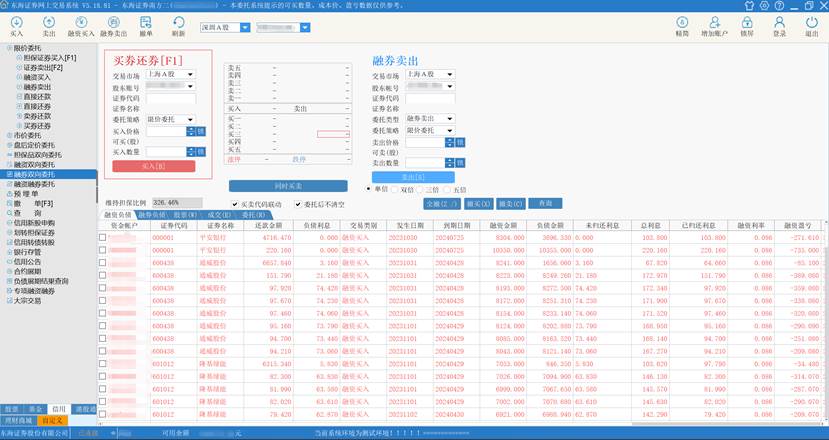Viewport: 829px width, 440px height.
Task: Select 担保证券买入[F1] in the sidebar tree
Action: (x=50, y=58)
